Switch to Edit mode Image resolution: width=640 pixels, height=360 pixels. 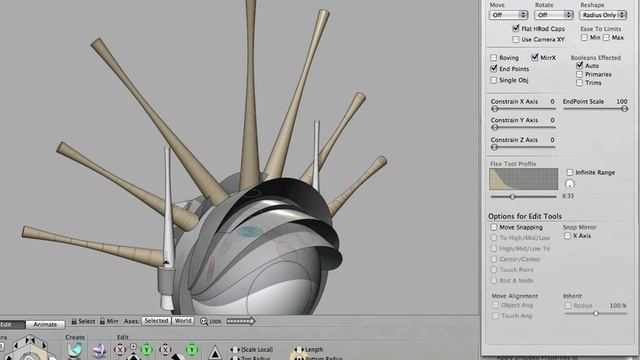[x=11, y=324]
